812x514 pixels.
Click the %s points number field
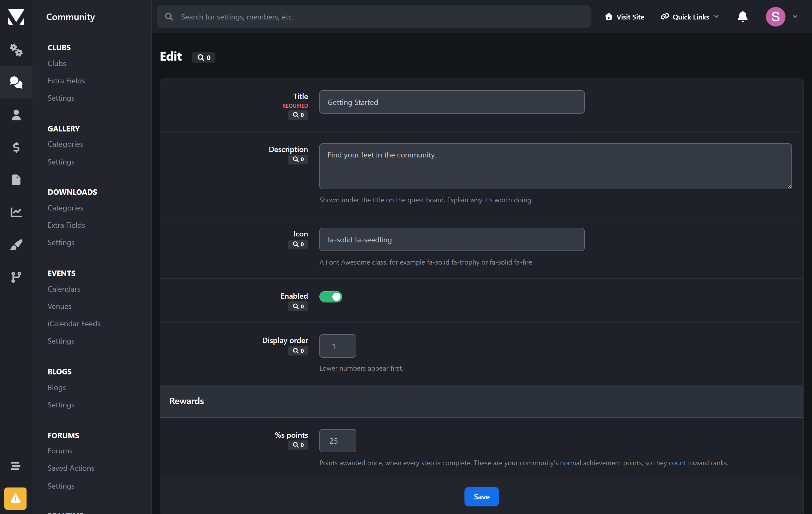(x=338, y=440)
